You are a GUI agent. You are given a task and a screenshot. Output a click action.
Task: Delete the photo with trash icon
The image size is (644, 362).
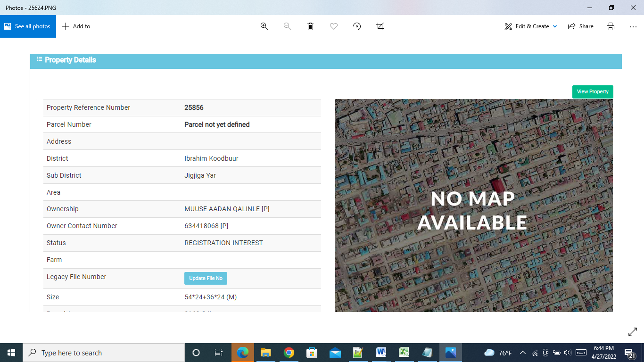[x=310, y=26]
